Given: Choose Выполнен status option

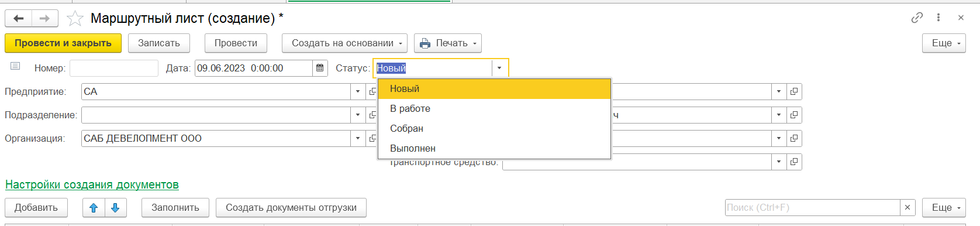Looking at the screenshot, I should [x=495, y=149].
